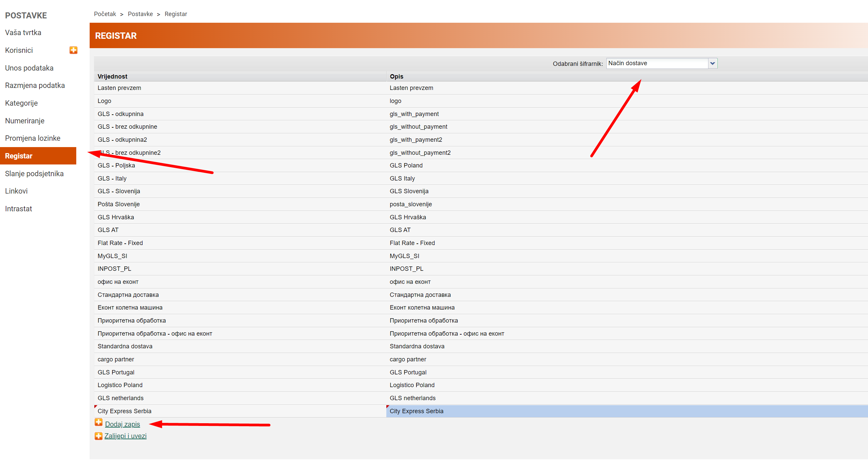The height and width of the screenshot is (464, 868).
Task: Sort by the Vrijednost column header
Action: tap(112, 77)
